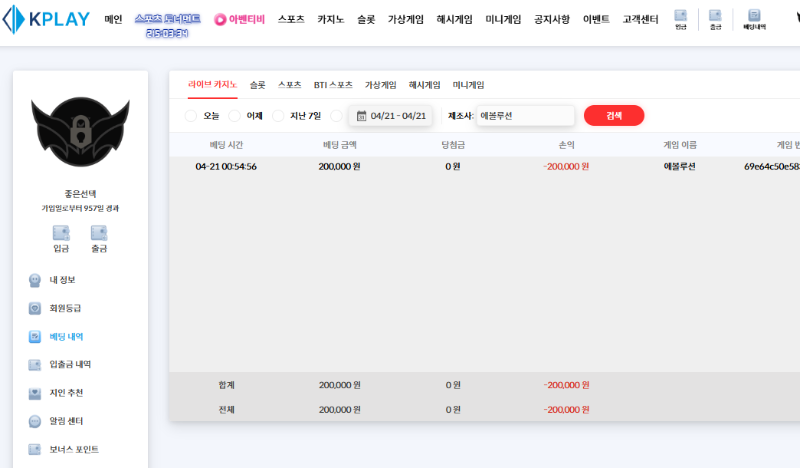Open the 지인 추천 sidebar link
The height and width of the screenshot is (468, 800).
(66, 393)
